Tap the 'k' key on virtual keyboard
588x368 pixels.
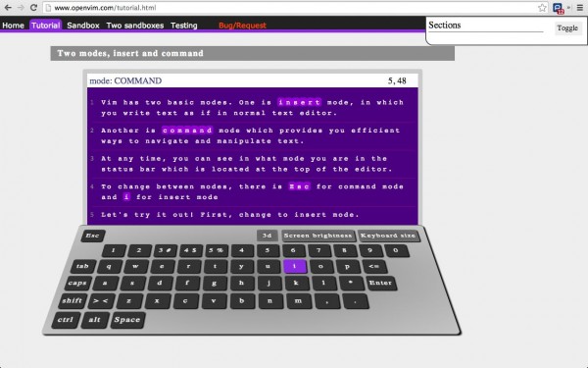tap(297, 284)
